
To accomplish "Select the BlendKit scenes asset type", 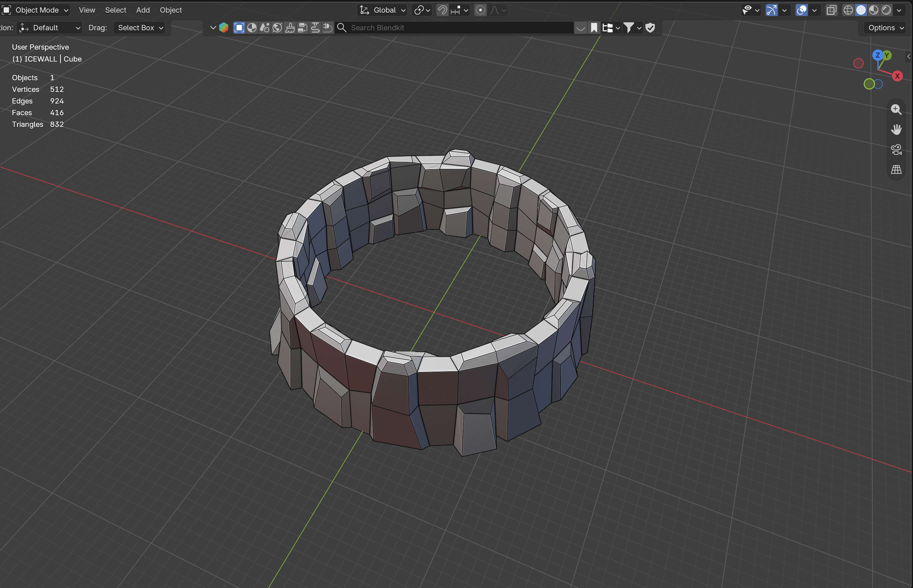I will pos(264,28).
